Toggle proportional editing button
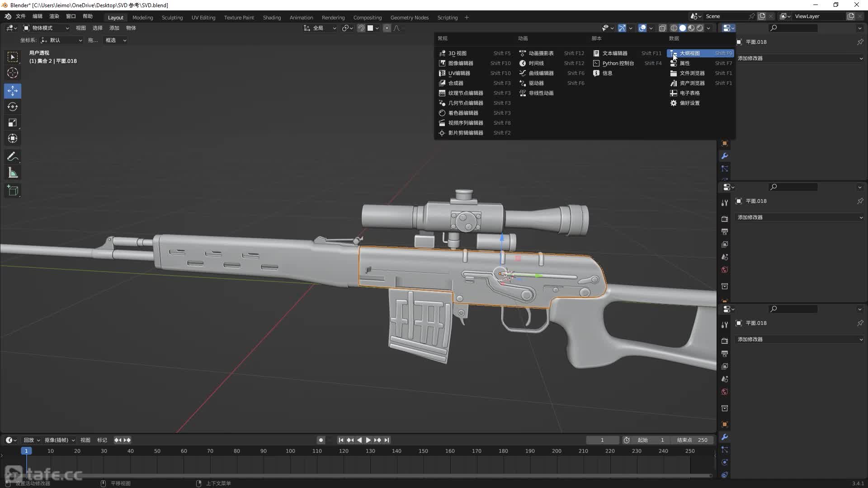868x488 pixels. pos(387,28)
